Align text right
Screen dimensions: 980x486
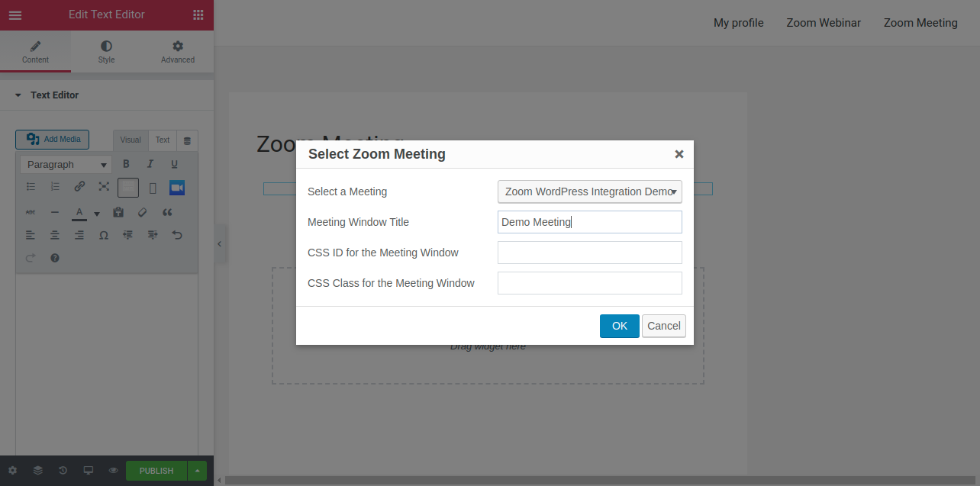(79, 235)
